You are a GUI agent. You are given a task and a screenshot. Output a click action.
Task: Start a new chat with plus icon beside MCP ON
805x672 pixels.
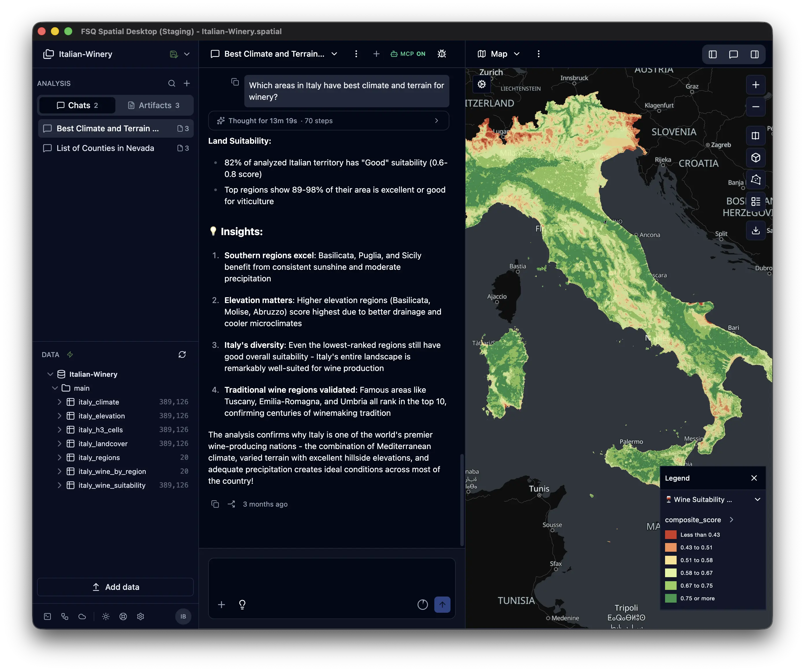[x=376, y=54]
